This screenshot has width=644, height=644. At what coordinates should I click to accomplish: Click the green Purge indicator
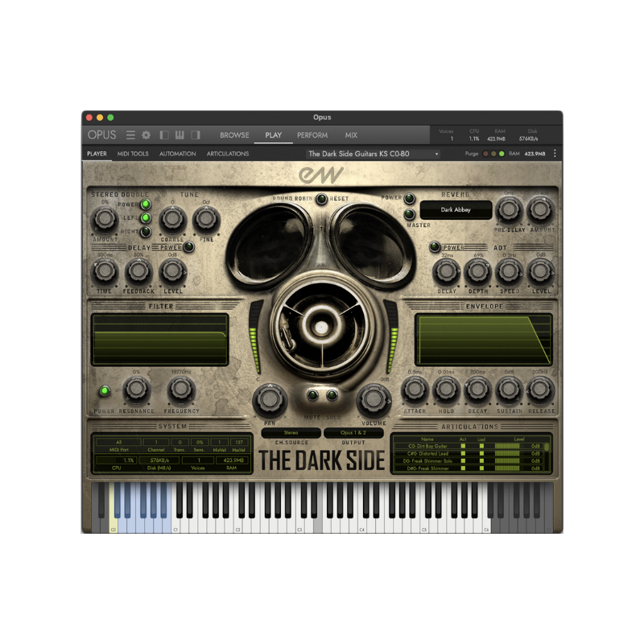502,154
